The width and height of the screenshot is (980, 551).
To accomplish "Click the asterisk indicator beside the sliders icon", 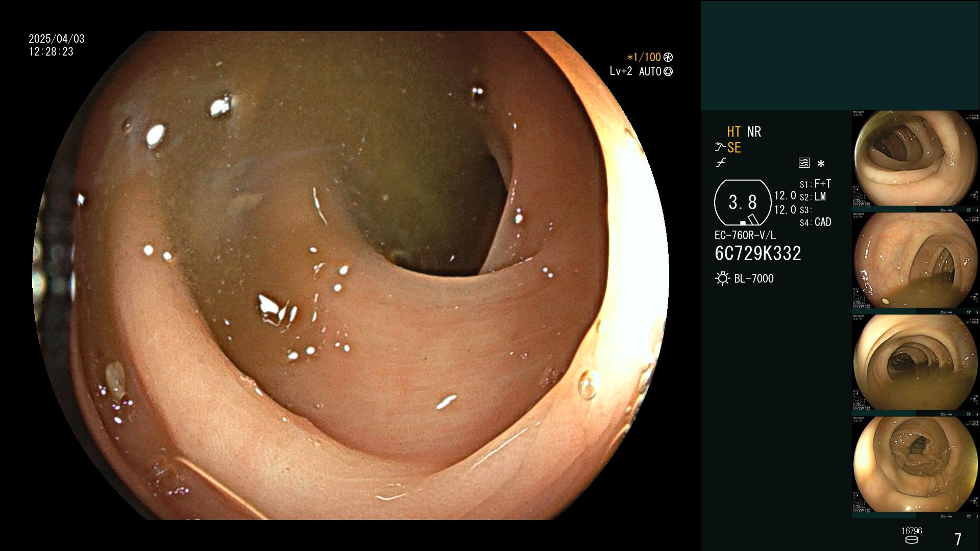I will pos(821,164).
